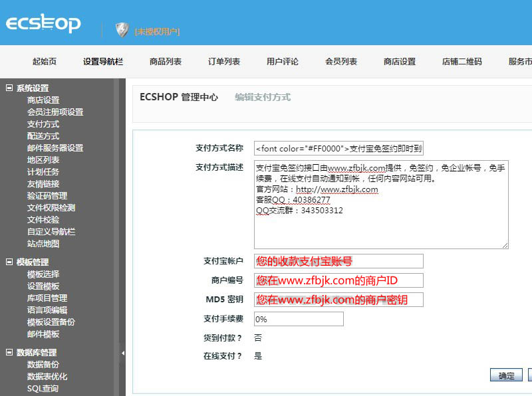Collapse the 系统设置 section
This screenshot has width=532, height=396.
[x=9, y=88]
